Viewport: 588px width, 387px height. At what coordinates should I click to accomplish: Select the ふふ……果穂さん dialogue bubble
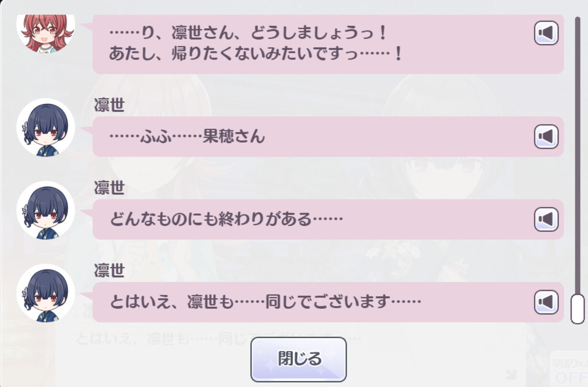pos(328,136)
